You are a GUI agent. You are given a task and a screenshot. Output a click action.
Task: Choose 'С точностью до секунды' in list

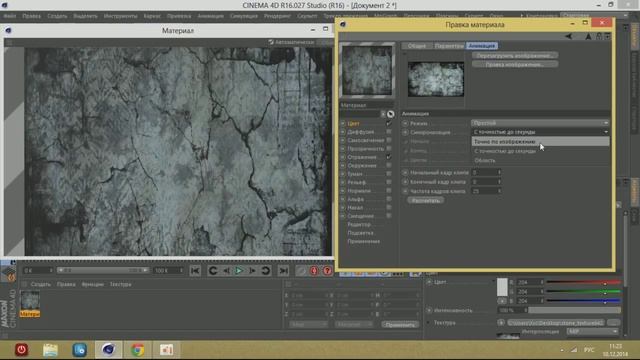point(540,151)
